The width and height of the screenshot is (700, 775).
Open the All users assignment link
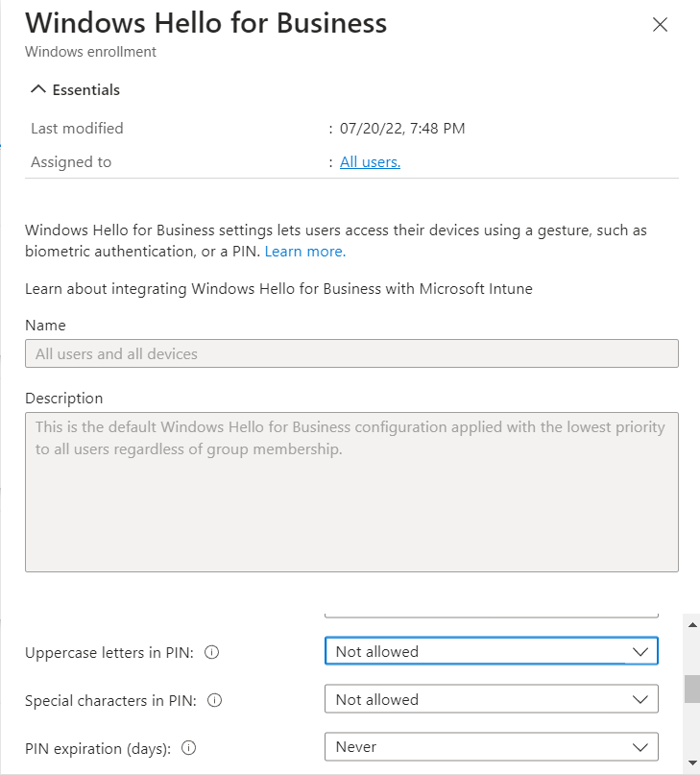(370, 162)
